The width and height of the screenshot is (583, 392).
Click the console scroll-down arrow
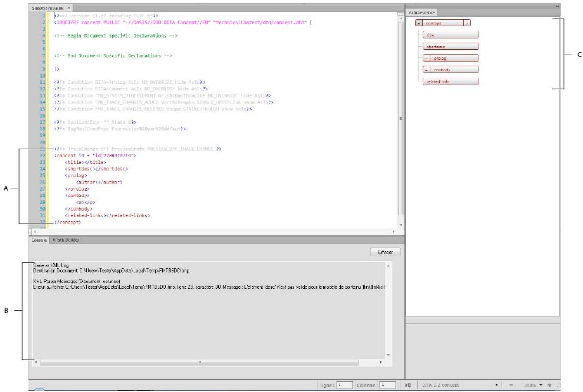(388, 355)
